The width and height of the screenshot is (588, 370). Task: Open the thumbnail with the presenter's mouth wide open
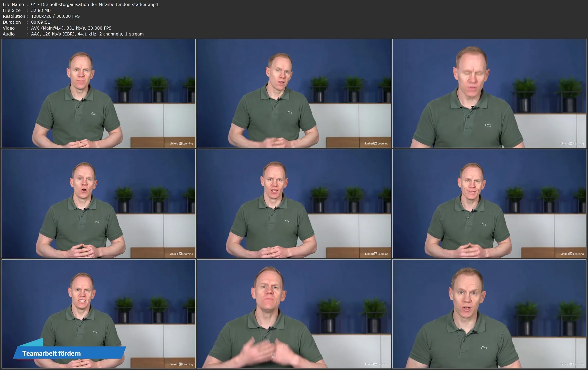point(99,204)
